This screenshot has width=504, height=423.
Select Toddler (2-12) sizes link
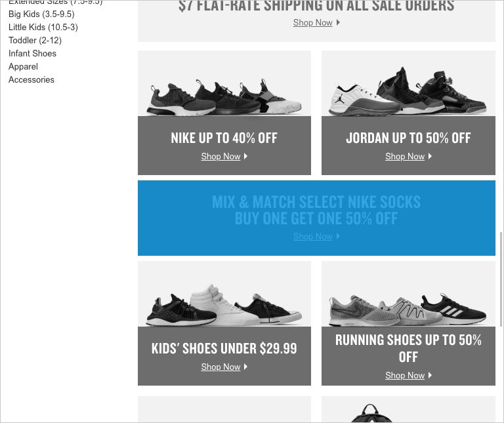(x=35, y=41)
